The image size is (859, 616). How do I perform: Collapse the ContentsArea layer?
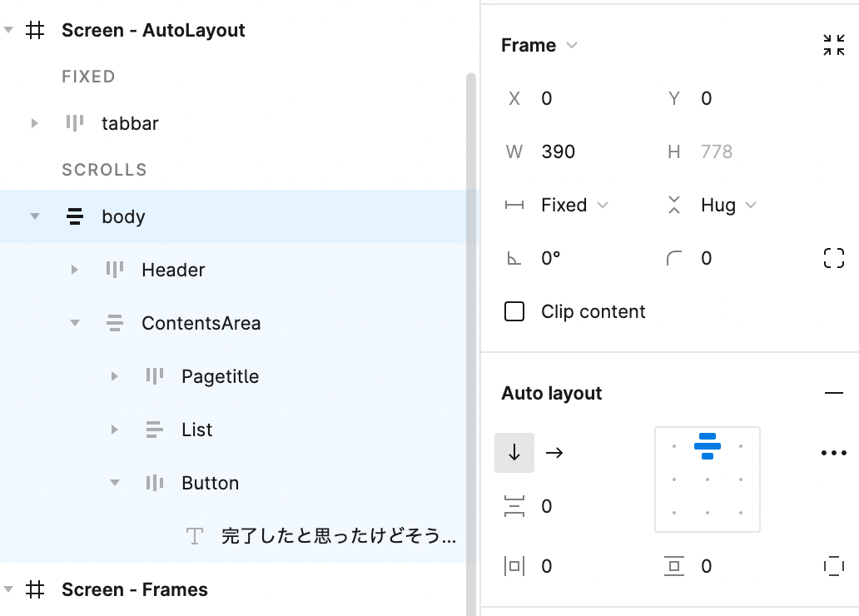75,323
